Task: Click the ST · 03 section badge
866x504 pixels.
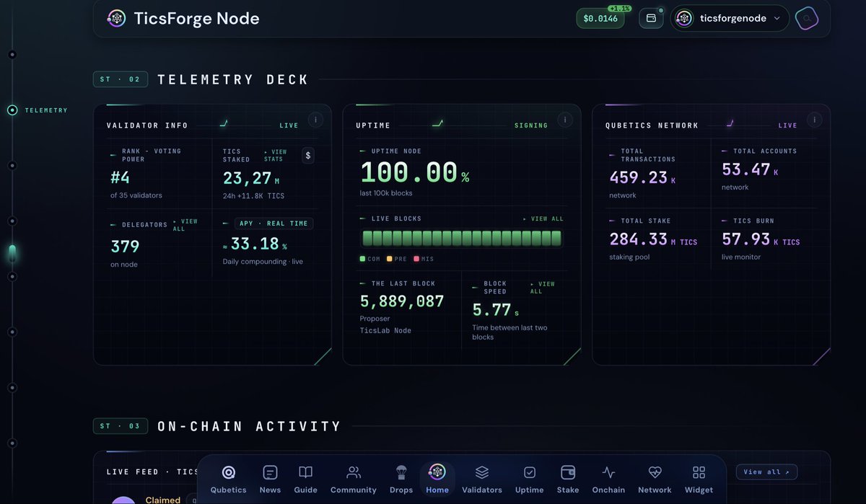Action: point(121,426)
